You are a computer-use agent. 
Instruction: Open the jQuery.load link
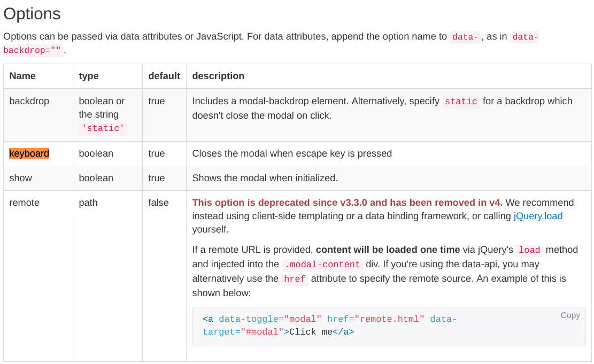(537, 216)
